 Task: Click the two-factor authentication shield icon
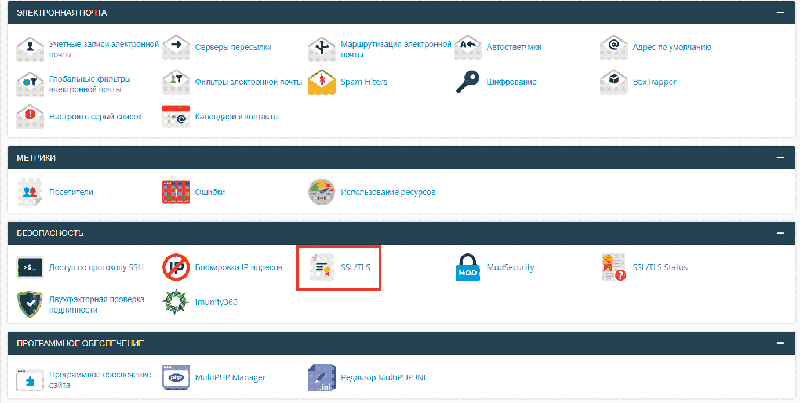coord(30,305)
